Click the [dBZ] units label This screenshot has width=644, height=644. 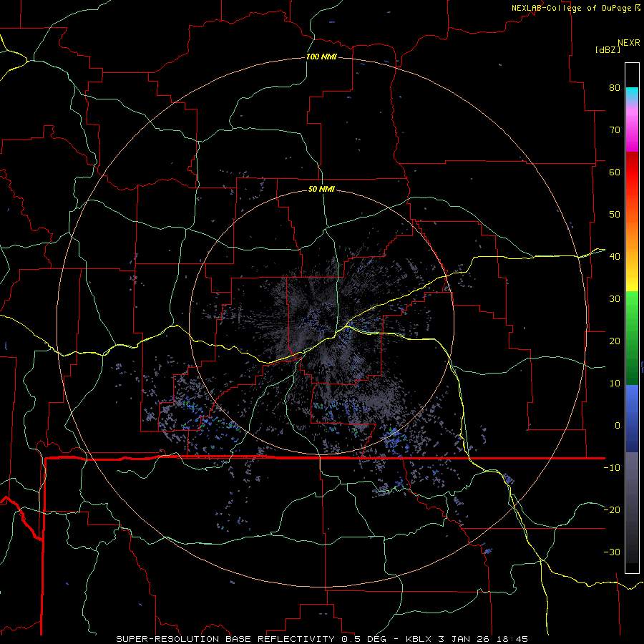point(608,50)
